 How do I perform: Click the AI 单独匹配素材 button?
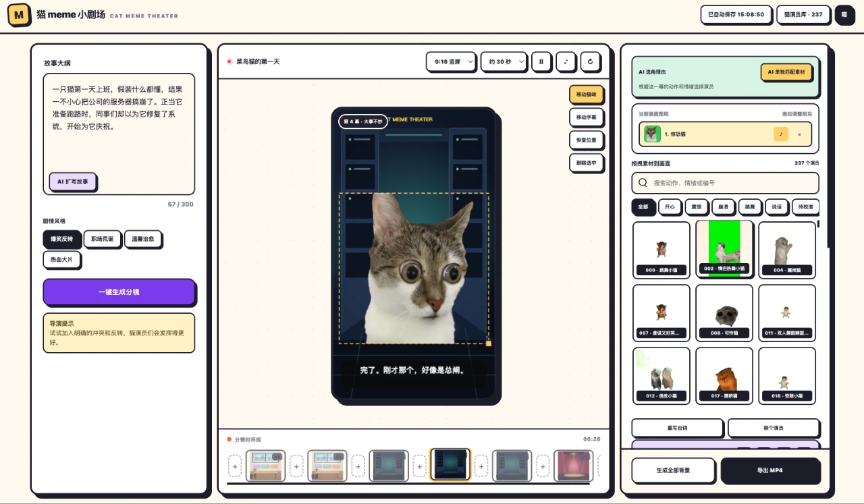[x=786, y=72]
